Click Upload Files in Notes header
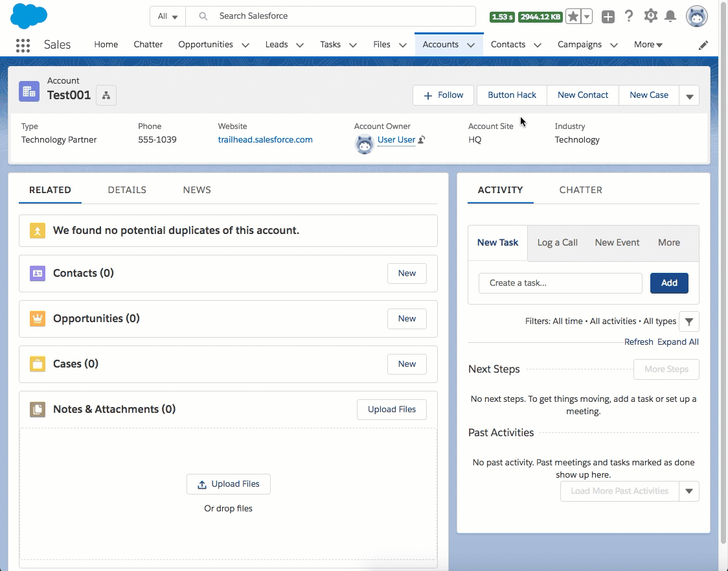This screenshot has height=571, width=728. pos(391,410)
